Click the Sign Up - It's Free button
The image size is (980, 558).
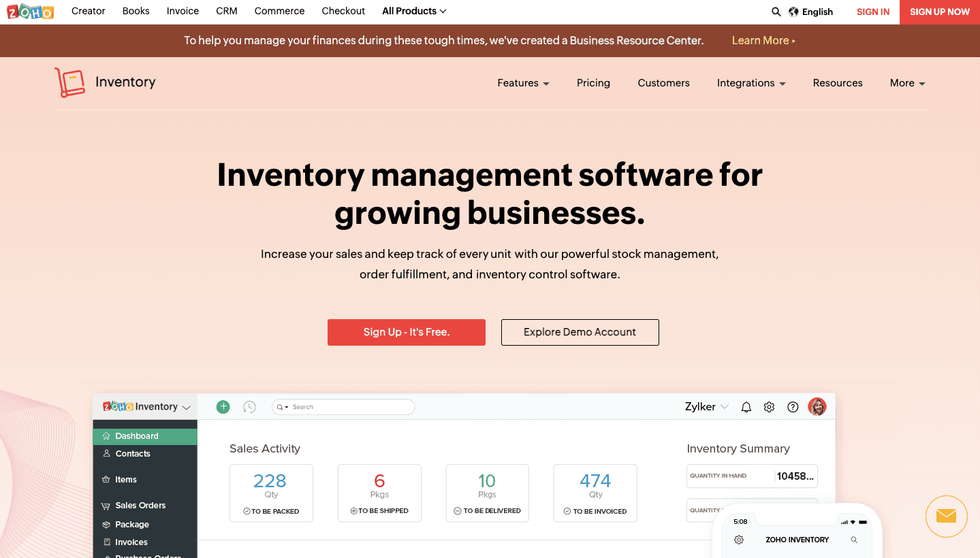pos(406,332)
